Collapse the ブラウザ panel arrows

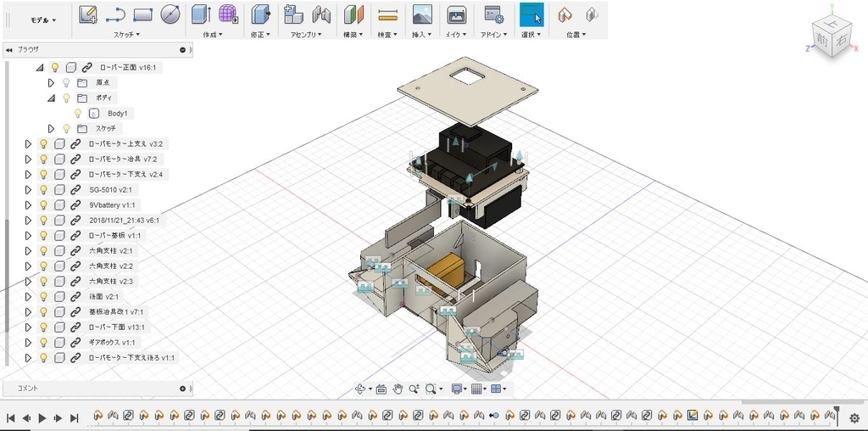[x=8, y=50]
